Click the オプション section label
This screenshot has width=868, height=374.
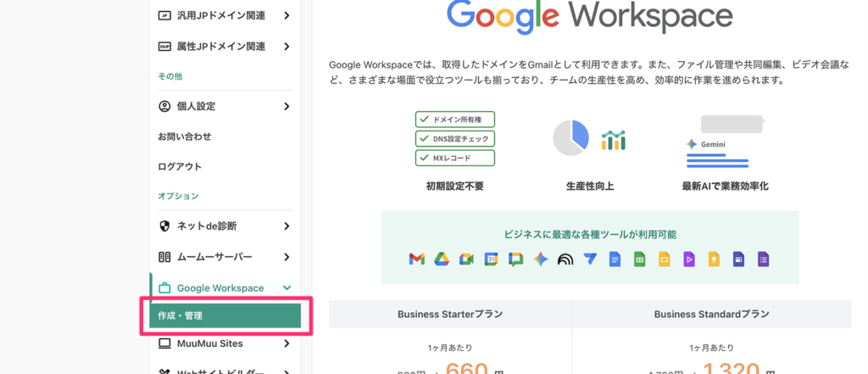coord(178,196)
